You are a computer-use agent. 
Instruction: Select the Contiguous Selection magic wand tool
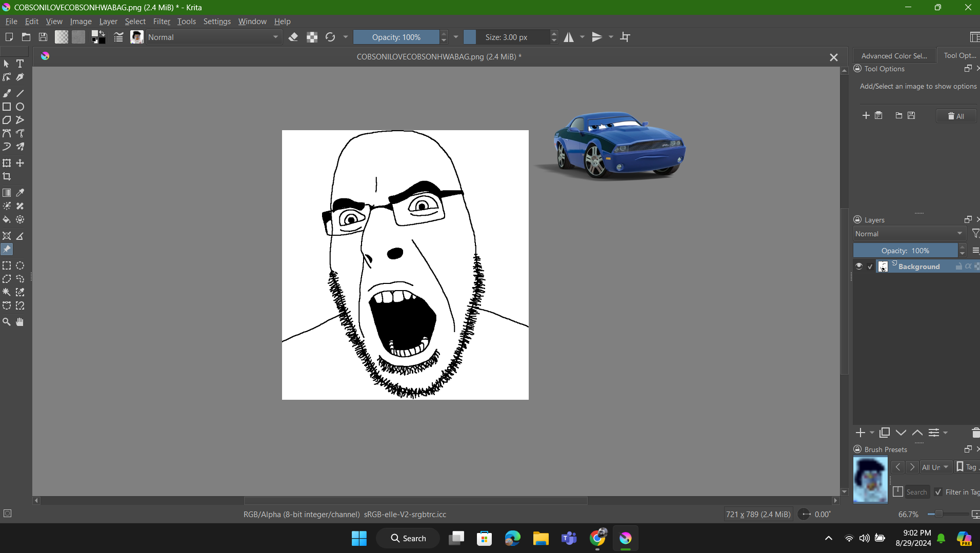click(7, 292)
